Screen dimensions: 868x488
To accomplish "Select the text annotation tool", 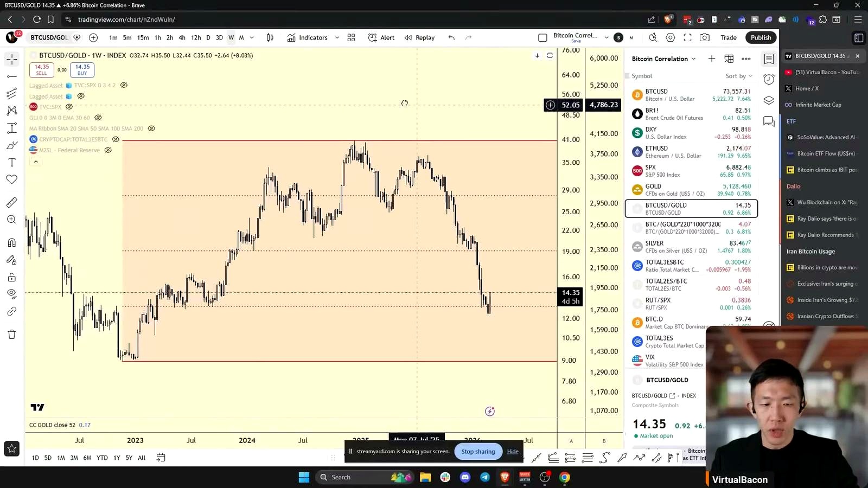I will tap(12, 162).
